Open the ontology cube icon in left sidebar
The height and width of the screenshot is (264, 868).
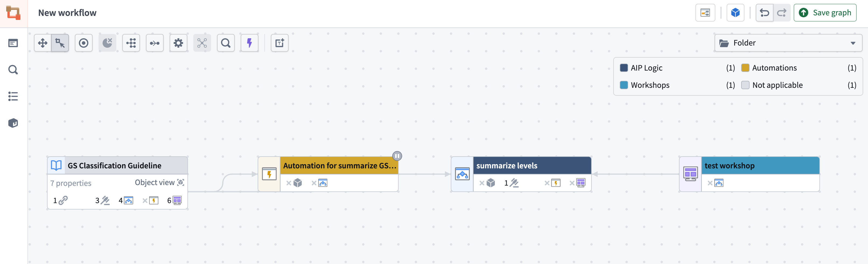pyautogui.click(x=13, y=123)
